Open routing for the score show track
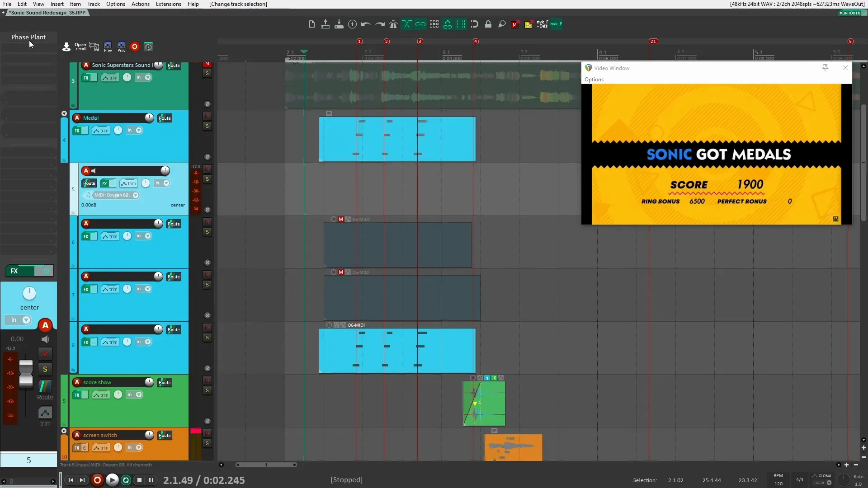The image size is (868, 488). pyautogui.click(x=165, y=383)
